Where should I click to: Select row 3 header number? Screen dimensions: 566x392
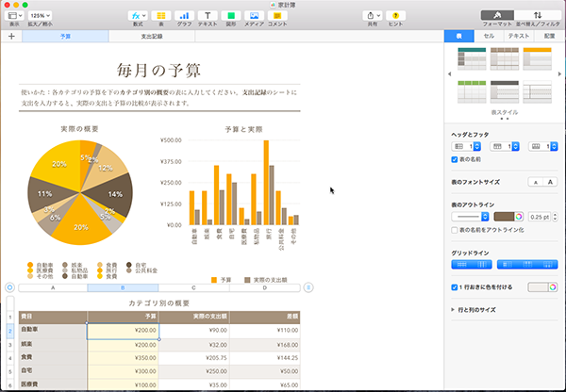10,345
